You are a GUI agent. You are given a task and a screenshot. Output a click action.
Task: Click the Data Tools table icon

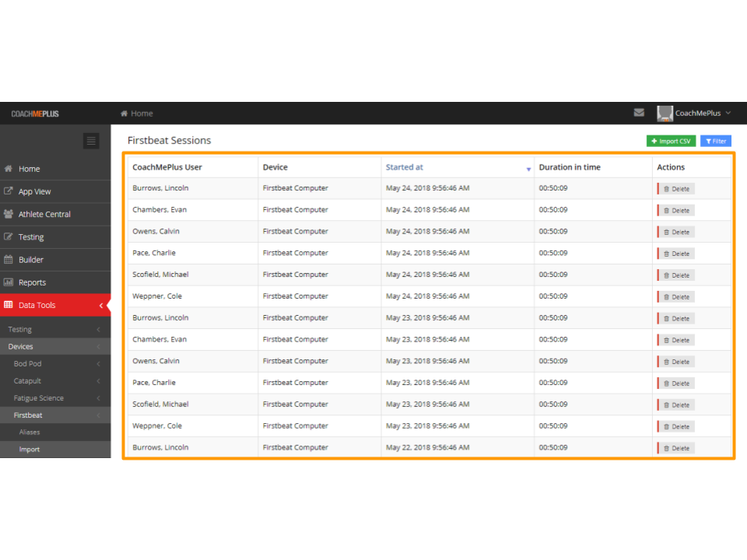(x=8, y=305)
